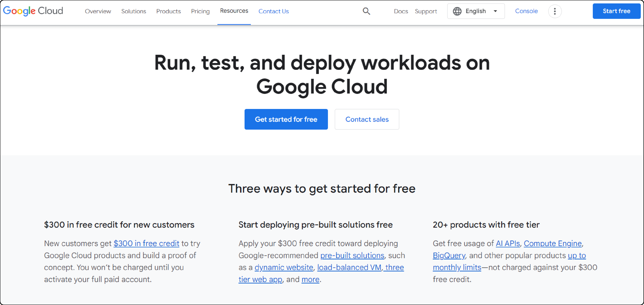Expand the English language dropdown arrow
The height and width of the screenshot is (305, 644).
point(495,11)
